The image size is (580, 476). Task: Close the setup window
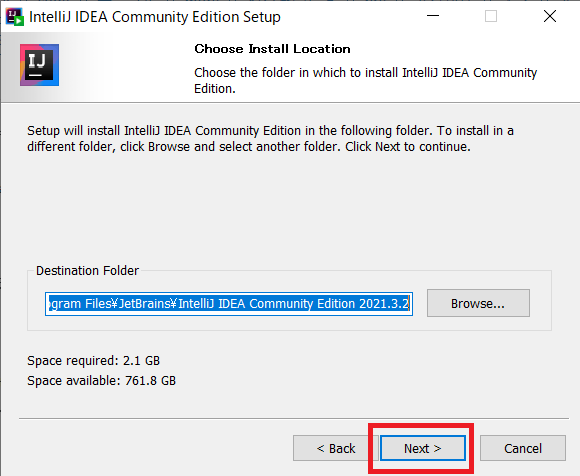(550, 16)
